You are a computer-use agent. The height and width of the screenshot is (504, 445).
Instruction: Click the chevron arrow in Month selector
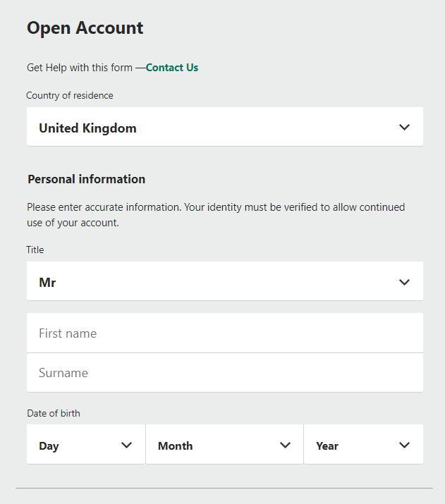(x=285, y=445)
